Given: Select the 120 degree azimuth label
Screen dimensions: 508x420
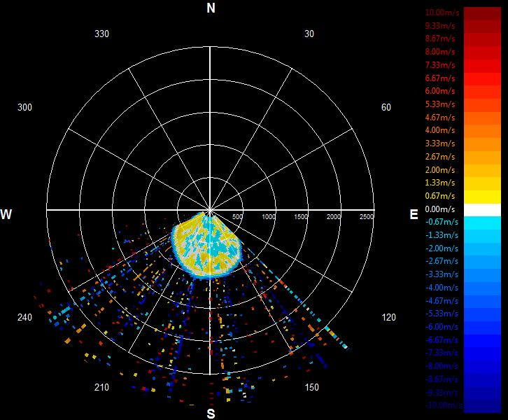Looking at the screenshot, I should (389, 317).
